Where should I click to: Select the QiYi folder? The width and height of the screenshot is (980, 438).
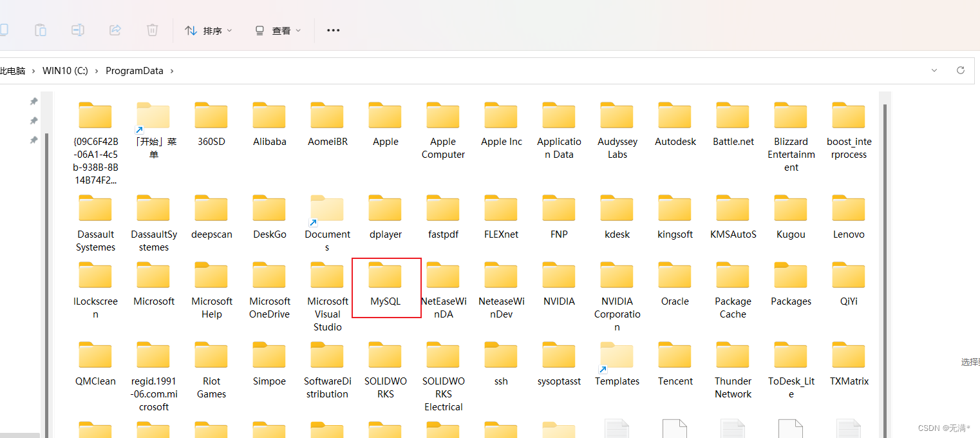click(849, 284)
